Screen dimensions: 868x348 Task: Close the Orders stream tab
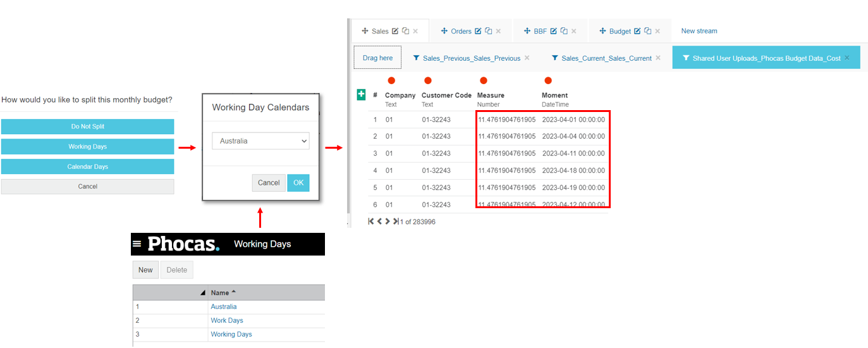pyautogui.click(x=498, y=31)
